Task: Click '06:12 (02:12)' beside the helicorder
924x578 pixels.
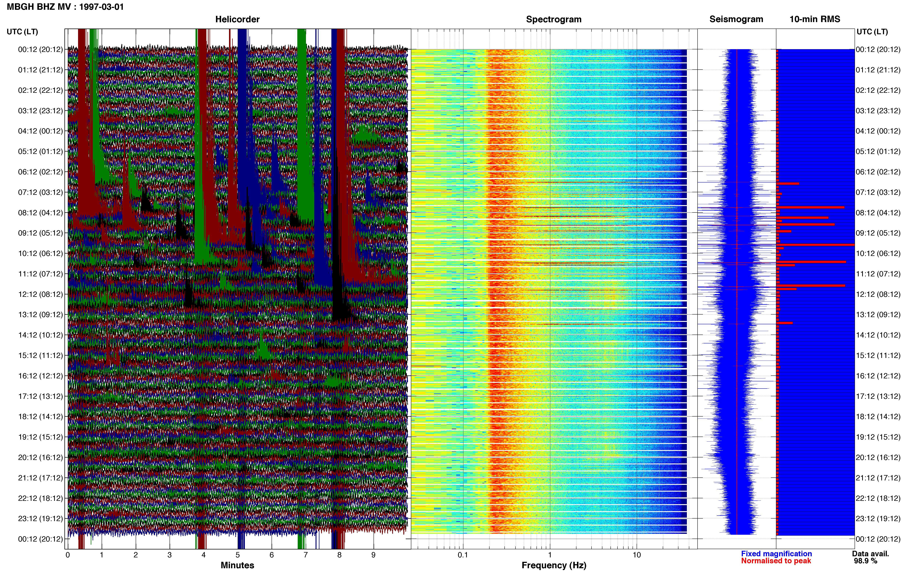Action: tap(41, 172)
